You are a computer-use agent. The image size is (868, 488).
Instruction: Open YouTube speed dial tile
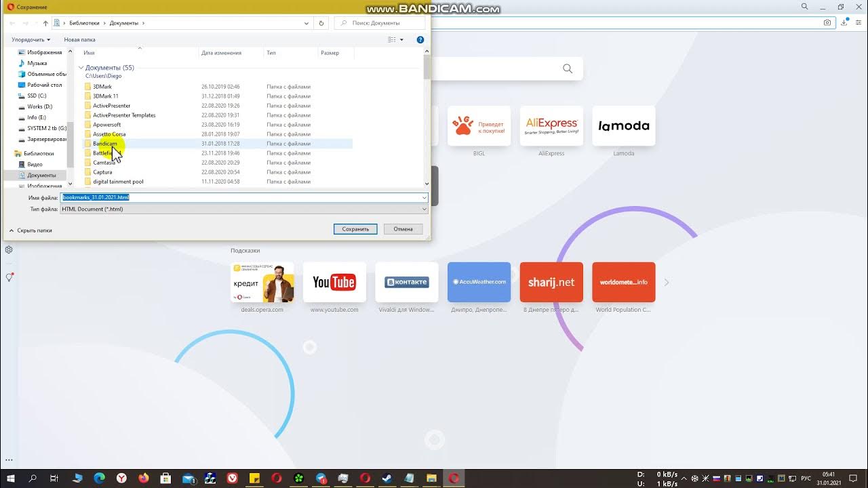pos(334,282)
